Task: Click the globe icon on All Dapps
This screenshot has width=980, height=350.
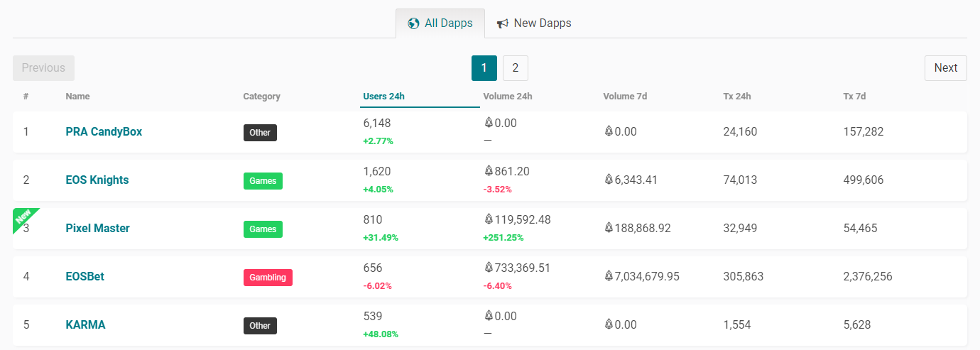Action: click(x=413, y=23)
